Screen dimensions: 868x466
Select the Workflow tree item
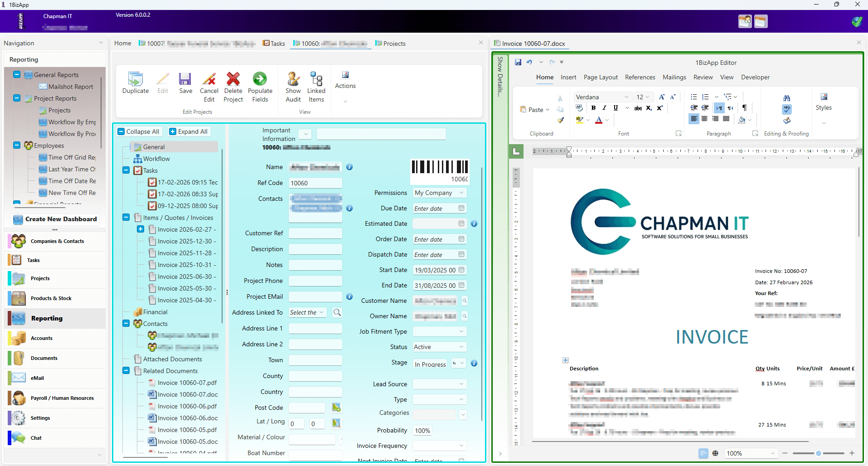(156, 159)
